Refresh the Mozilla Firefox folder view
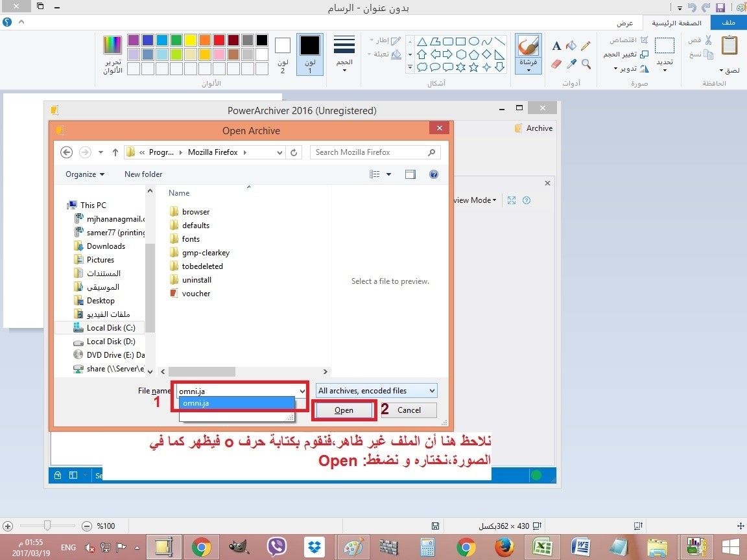This screenshot has width=747, height=560. [294, 152]
